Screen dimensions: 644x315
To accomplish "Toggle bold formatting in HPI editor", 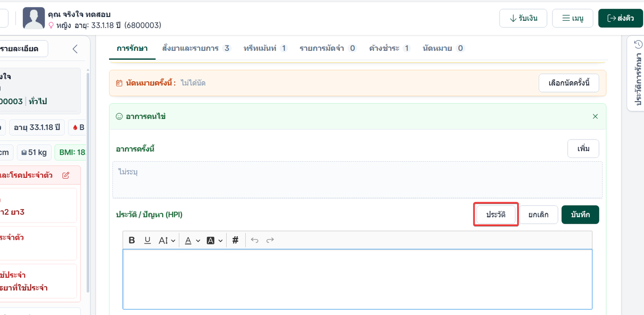I will click(x=132, y=240).
